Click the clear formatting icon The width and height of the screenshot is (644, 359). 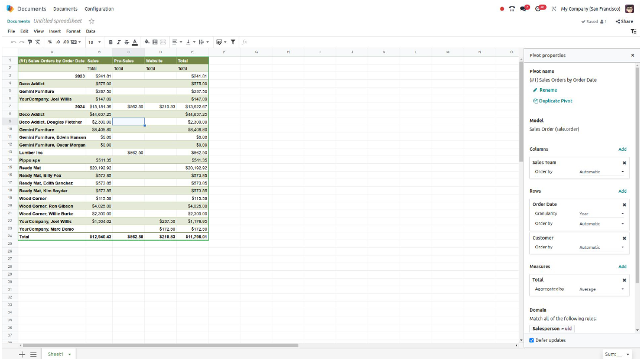38,42
